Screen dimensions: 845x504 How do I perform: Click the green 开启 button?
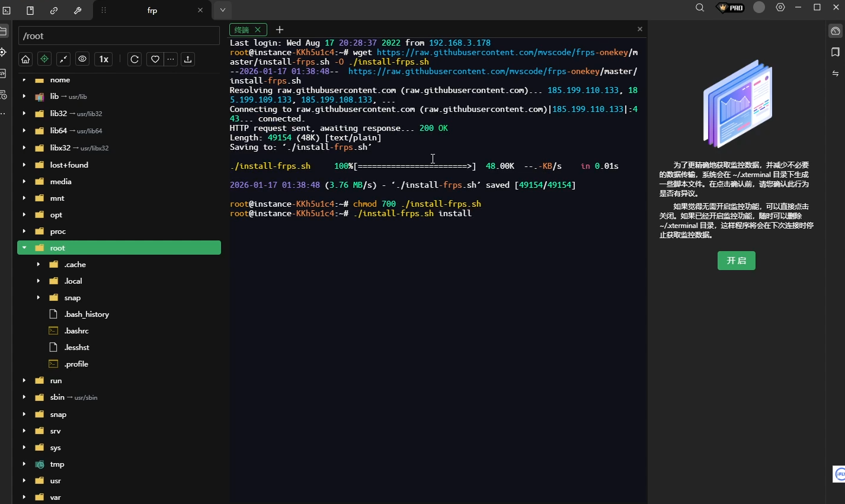click(736, 261)
